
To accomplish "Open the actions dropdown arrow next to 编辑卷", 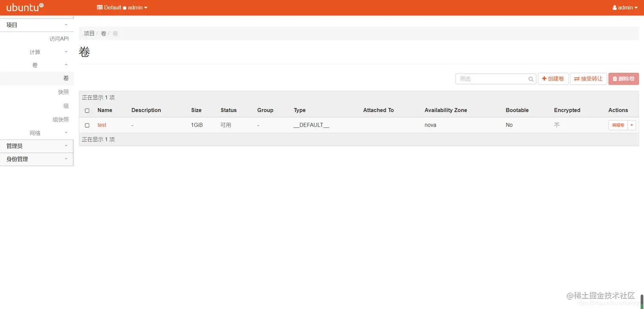I will pos(632,125).
